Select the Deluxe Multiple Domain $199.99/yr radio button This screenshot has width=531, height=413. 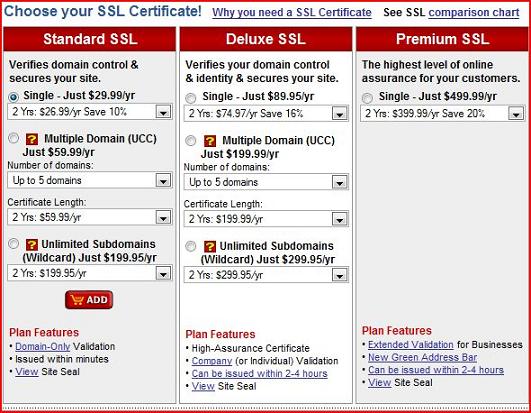(191, 140)
